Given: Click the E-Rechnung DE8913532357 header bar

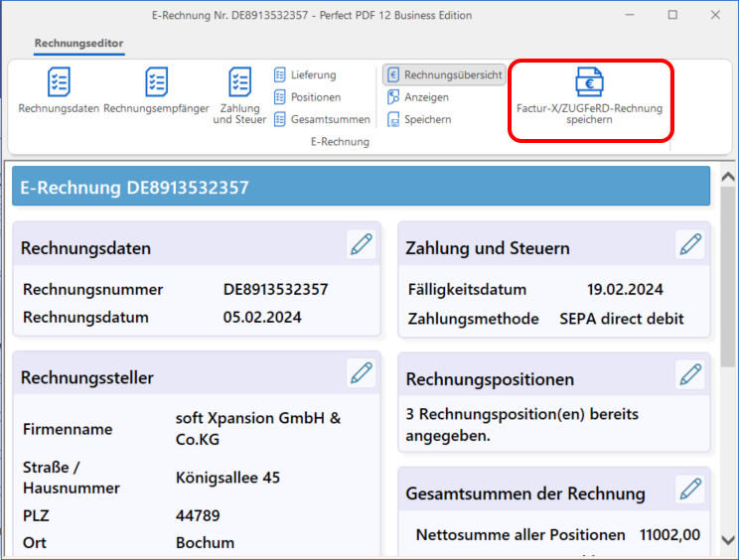Looking at the screenshot, I should coord(361,187).
